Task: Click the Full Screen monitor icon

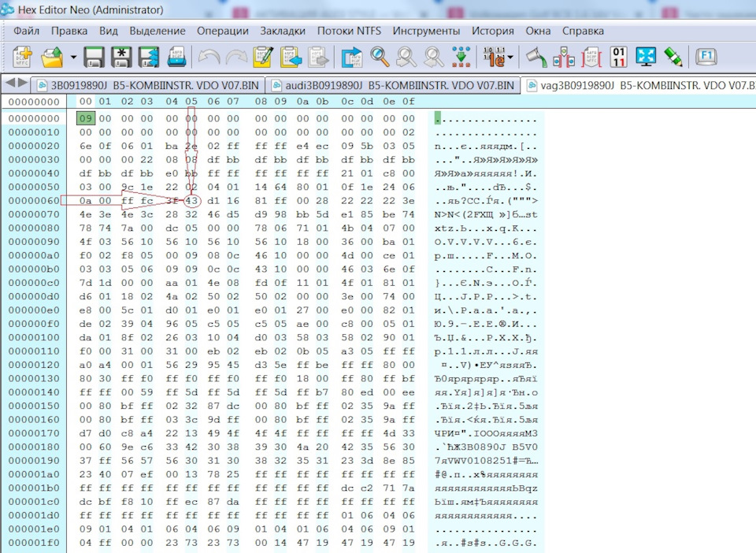Action: (x=646, y=57)
